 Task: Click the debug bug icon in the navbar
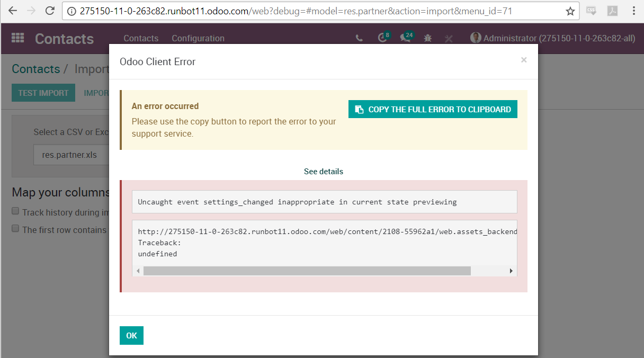pyautogui.click(x=427, y=38)
